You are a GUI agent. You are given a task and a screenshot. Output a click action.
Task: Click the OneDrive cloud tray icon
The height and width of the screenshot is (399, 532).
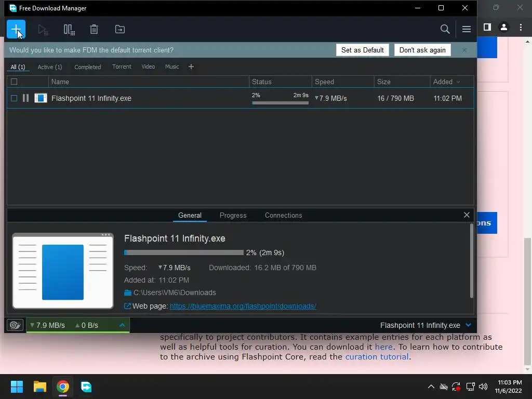pos(444,387)
